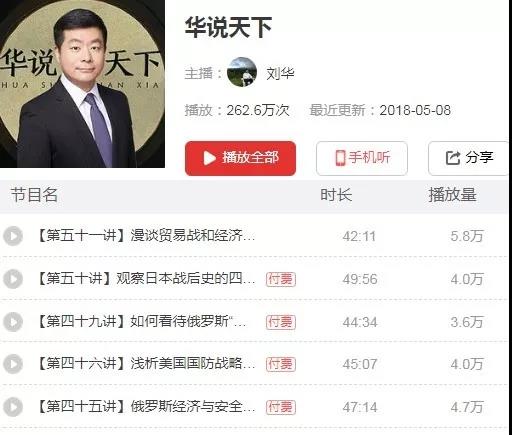Play the 第四十九讲 episode

tap(13, 322)
